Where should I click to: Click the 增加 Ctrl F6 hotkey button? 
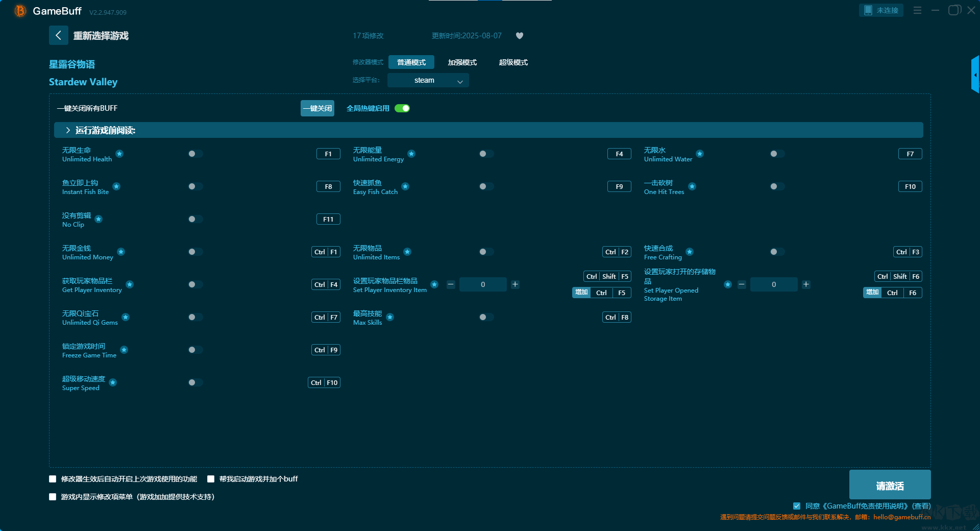click(x=893, y=293)
